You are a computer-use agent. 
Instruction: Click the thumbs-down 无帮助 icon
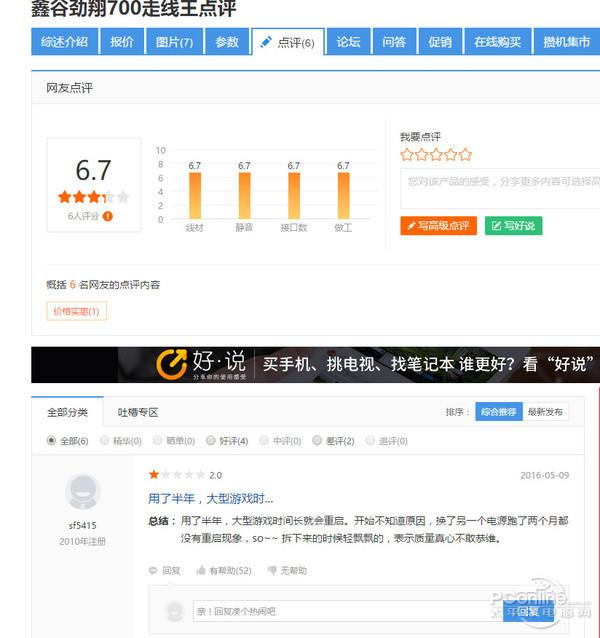coord(273,570)
